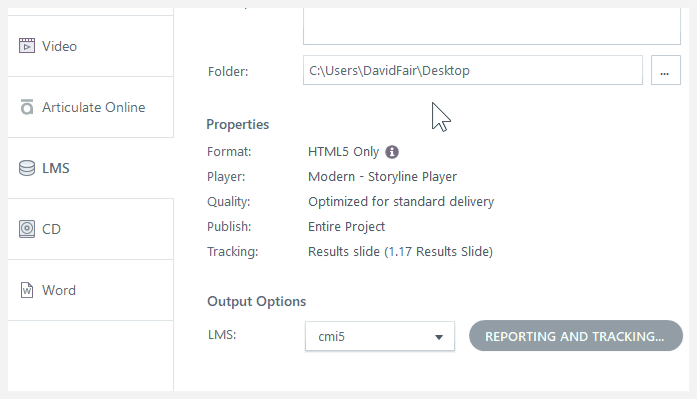Switch to Articulate Online publish tab

(91, 107)
